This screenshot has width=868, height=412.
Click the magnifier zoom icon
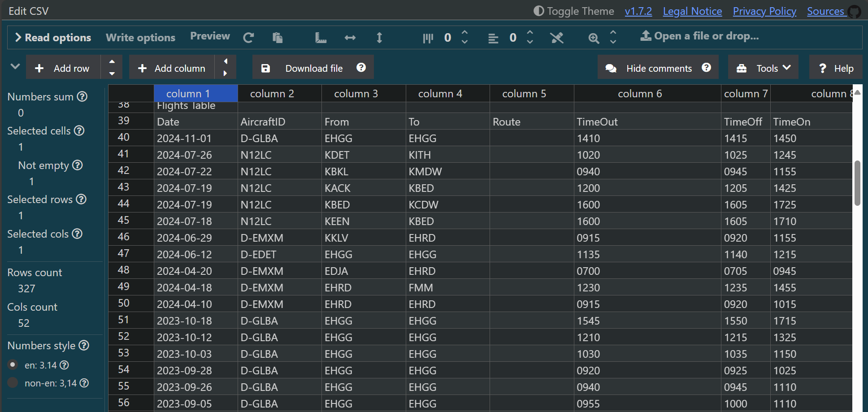click(x=594, y=38)
